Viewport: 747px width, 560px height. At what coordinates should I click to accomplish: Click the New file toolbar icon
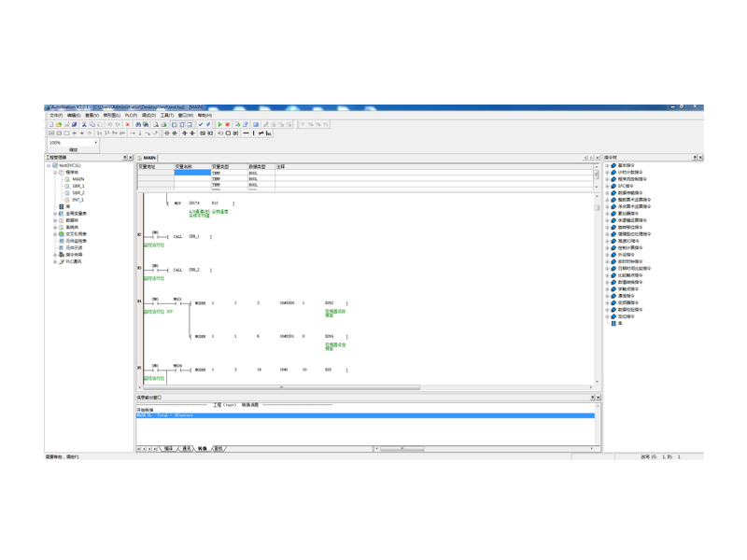(51, 124)
